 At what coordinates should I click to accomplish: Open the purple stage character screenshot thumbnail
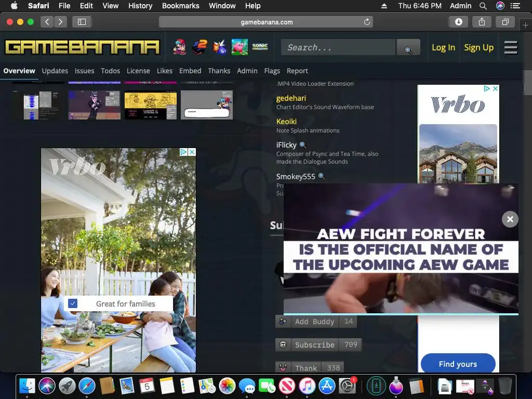[95, 105]
